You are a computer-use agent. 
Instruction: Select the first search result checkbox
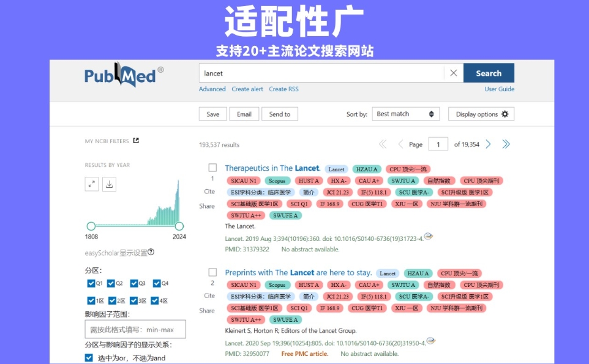coord(212,167)
